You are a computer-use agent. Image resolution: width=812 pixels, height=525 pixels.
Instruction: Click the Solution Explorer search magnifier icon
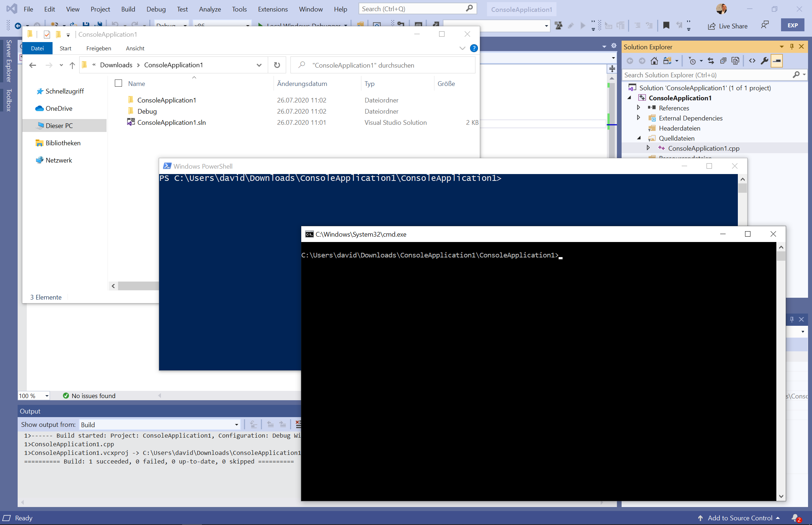click(x=796, y=74)
